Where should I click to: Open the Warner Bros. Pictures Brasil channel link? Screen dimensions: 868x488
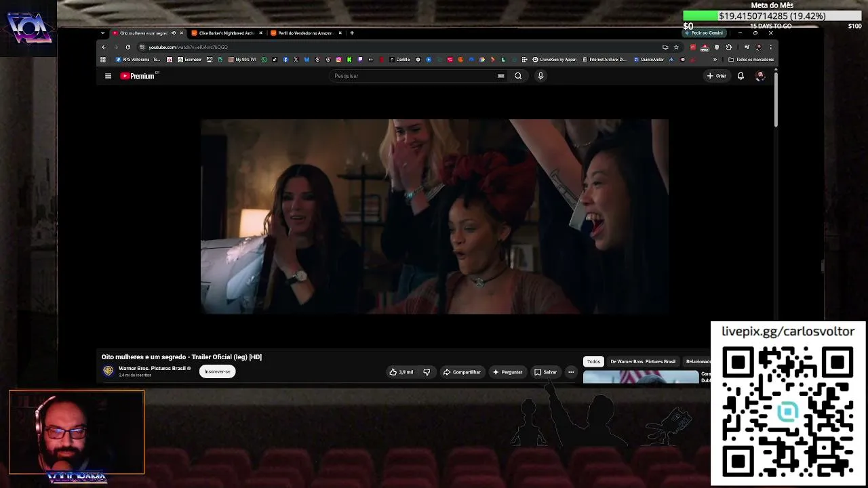click(x=152, y=368)
